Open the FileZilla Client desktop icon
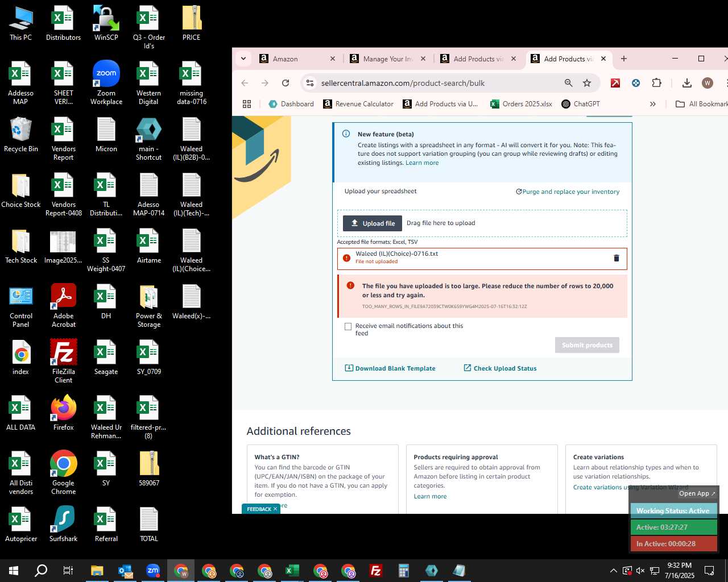The height and width of the screenshot is (582, 728). [64, 361]
